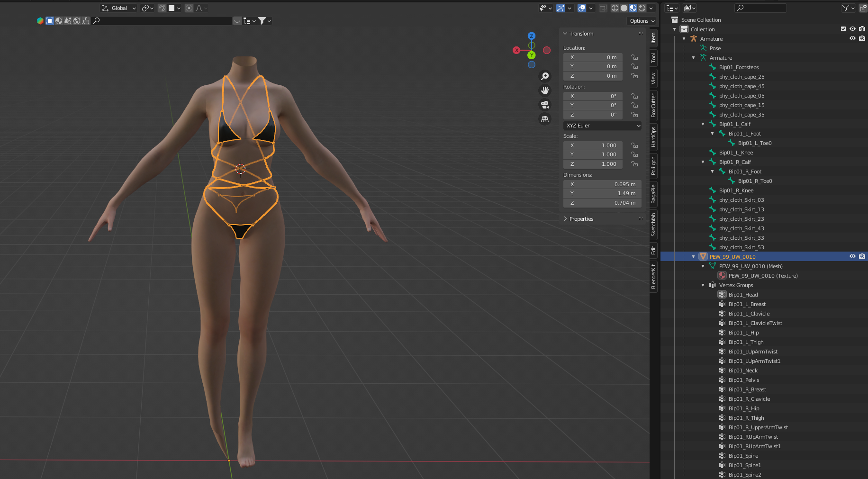The width and height of the screenshot is (868, 479).
Task: Open the BoxCutter sidebar tab
Action: pyautogui.click(x=653, y=105)
